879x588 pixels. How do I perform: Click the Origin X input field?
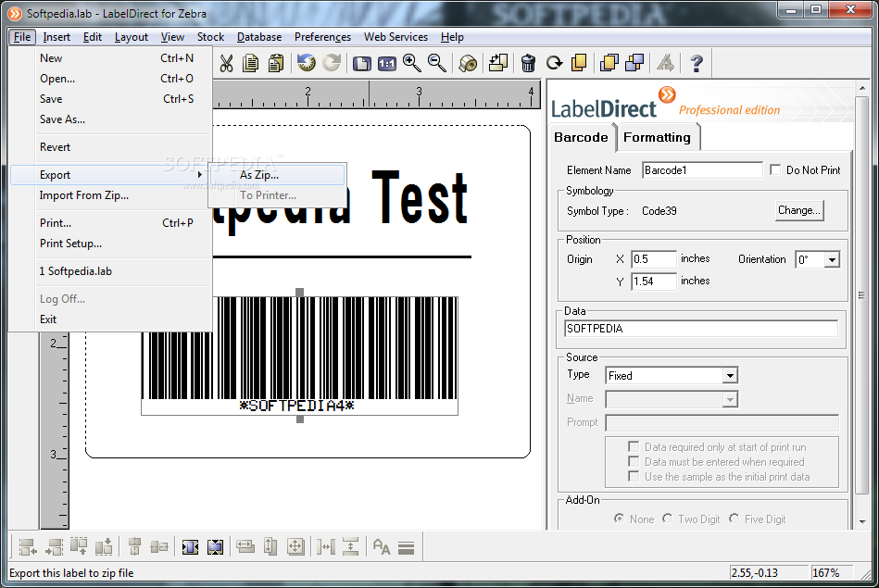point(654,259)
